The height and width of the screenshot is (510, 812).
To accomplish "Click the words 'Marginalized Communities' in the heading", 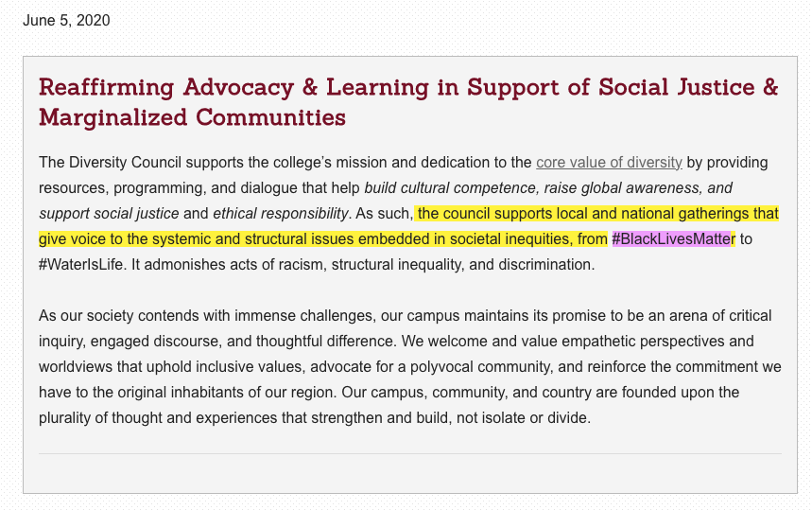I will [192, 117].
